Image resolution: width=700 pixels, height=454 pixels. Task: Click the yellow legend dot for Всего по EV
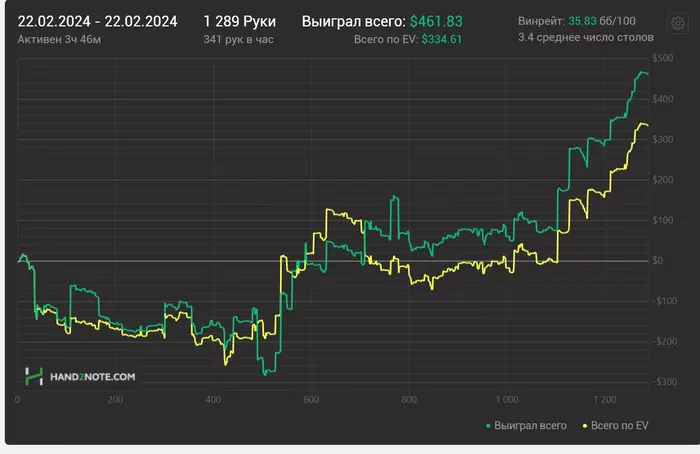coord(585,426)
